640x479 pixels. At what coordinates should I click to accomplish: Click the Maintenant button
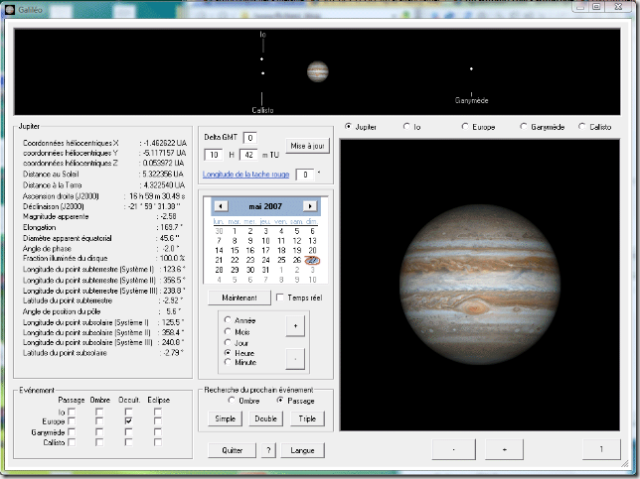click(238, 298)
